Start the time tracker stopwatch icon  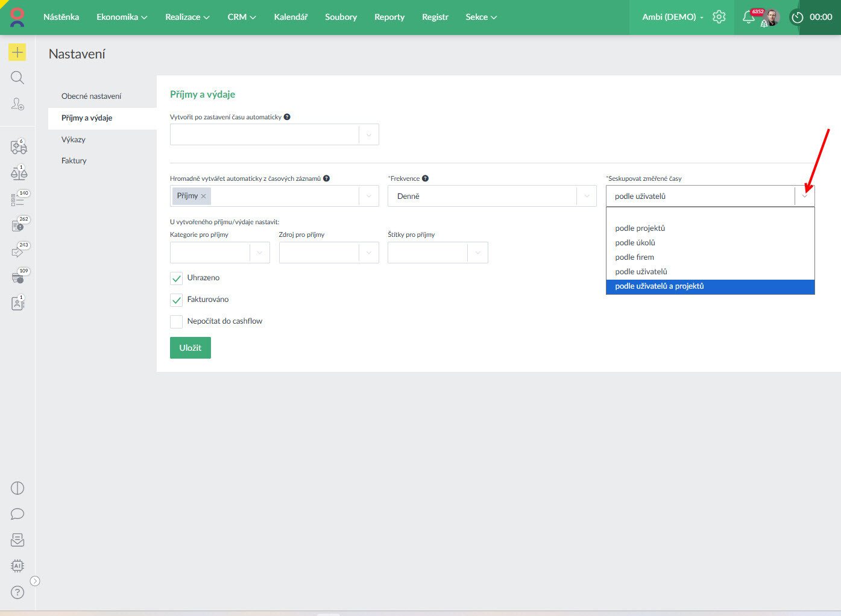(798, 17)
